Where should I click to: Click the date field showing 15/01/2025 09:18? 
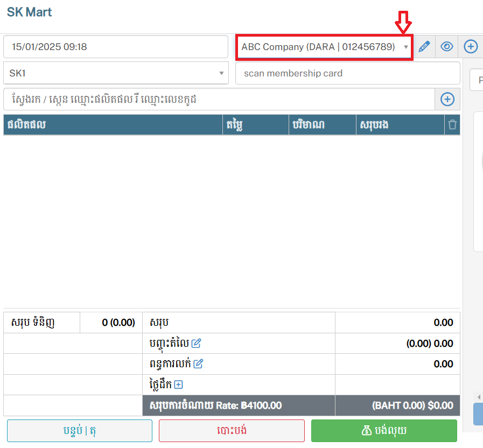tap(116, 47)
